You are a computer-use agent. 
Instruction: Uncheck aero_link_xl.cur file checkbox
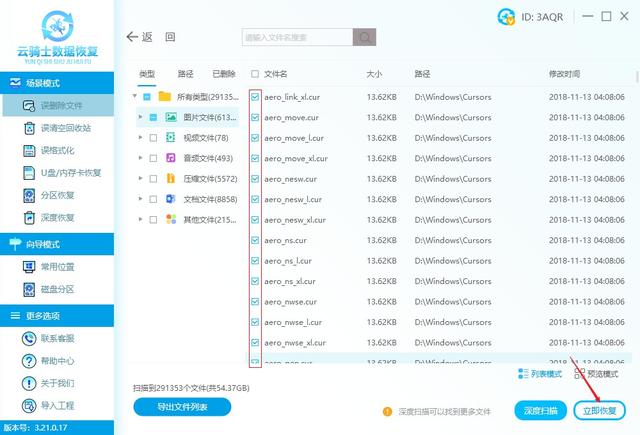pyautogui.click(x=255, y=97)
